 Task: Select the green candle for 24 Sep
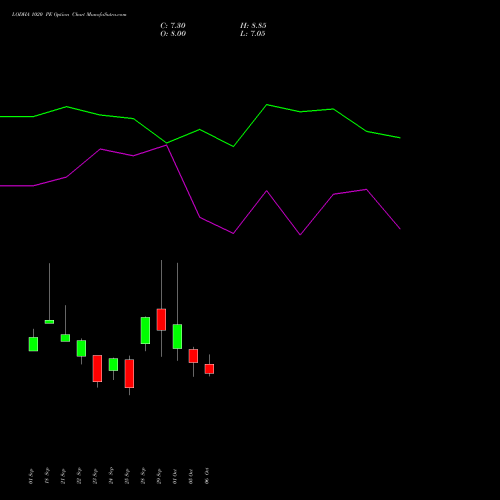point(113,364)
